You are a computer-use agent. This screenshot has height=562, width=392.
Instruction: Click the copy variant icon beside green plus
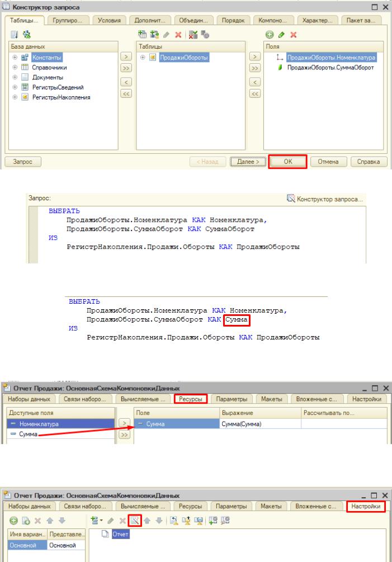[x=26, y=521]
